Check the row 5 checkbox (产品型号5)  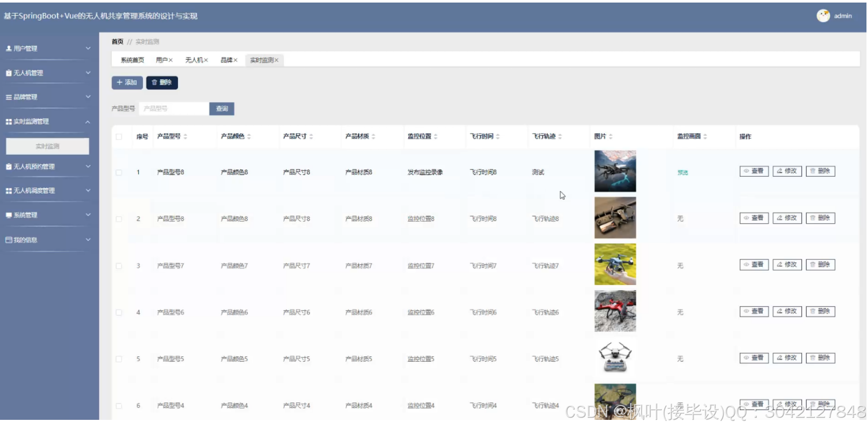click(119, 359)
